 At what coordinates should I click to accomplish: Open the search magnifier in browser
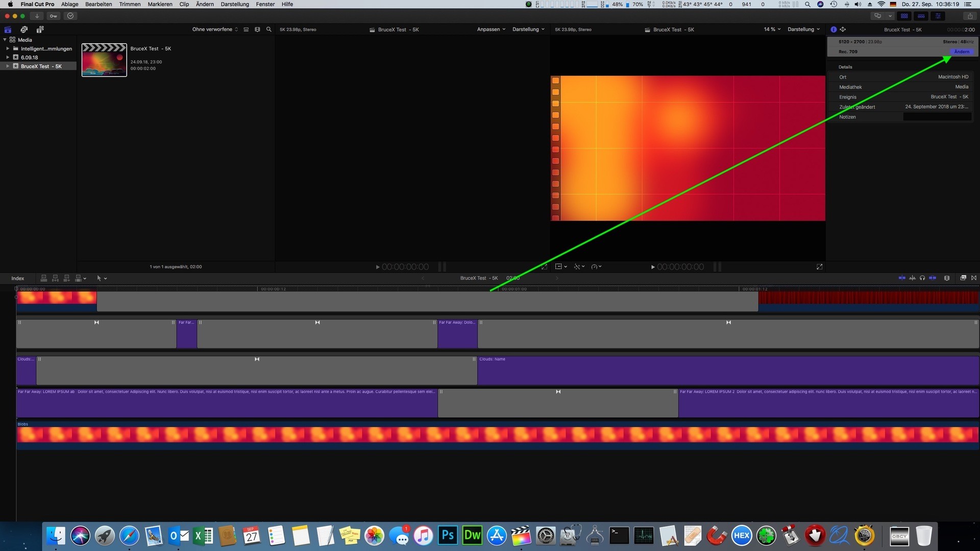click(269, 30)
